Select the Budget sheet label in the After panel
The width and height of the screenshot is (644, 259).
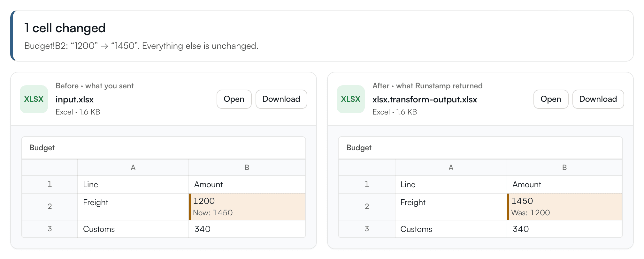[x=359, y=148]
